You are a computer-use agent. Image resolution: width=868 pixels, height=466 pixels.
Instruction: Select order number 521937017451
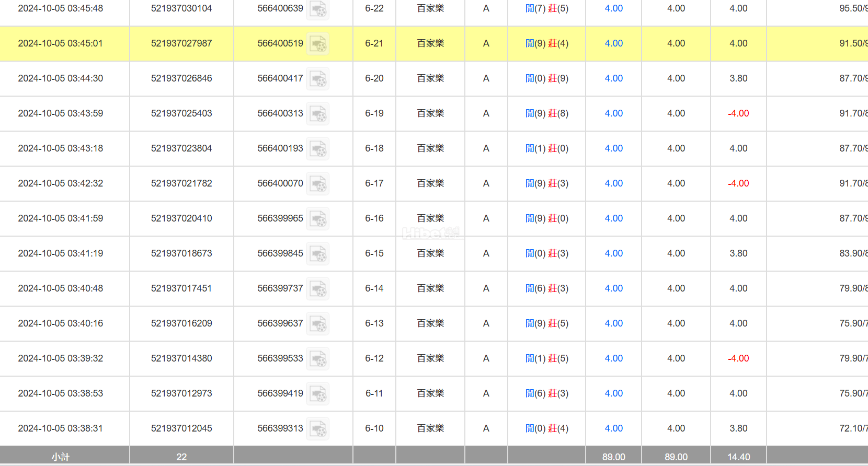[181, 288]
